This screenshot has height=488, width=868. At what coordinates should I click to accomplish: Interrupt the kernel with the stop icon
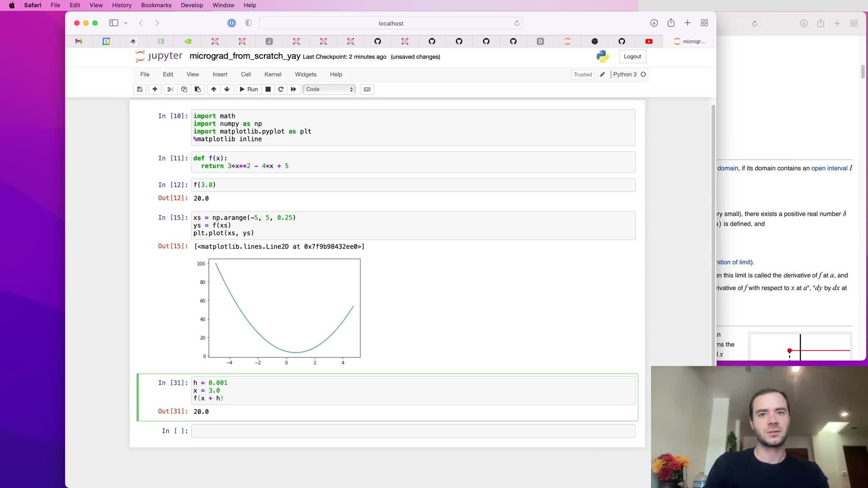(268, 89)
